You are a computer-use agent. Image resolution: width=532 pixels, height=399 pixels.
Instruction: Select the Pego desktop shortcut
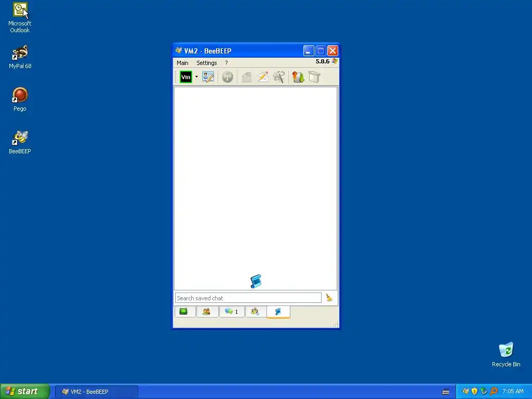point(20,99)
